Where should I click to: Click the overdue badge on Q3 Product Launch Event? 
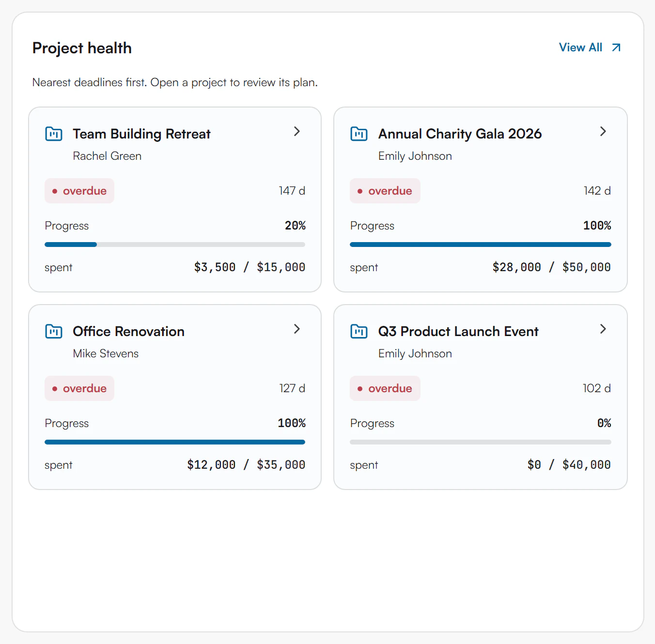pyautogui.click(x=385, y=388)
